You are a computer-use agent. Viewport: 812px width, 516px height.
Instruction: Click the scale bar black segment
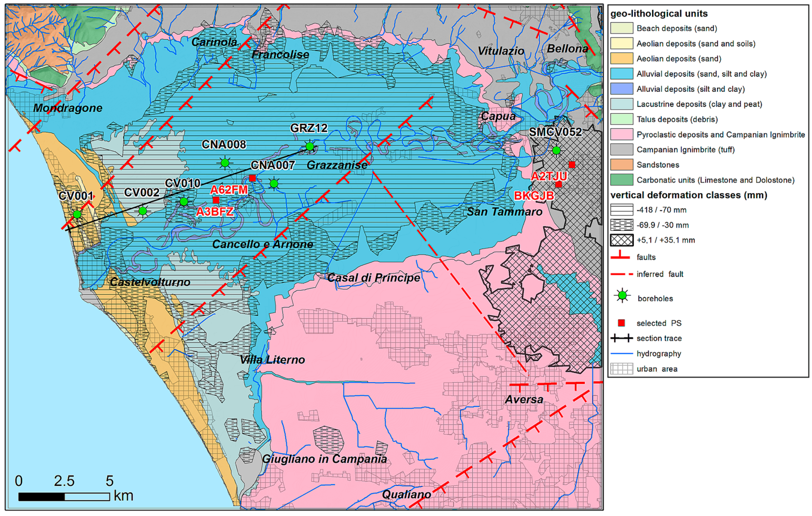coord(41,497)
